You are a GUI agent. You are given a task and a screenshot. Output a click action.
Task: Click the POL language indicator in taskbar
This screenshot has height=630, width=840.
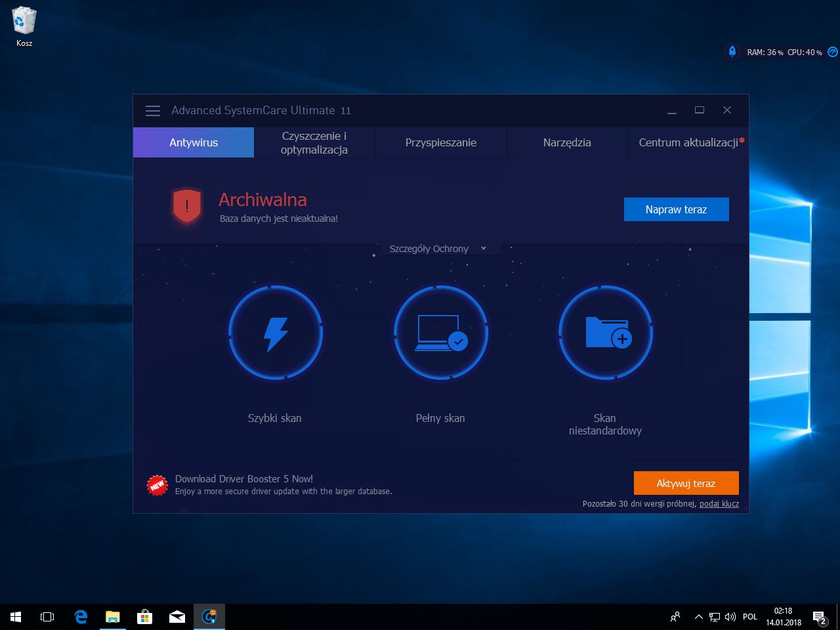(x=750, y=617)
